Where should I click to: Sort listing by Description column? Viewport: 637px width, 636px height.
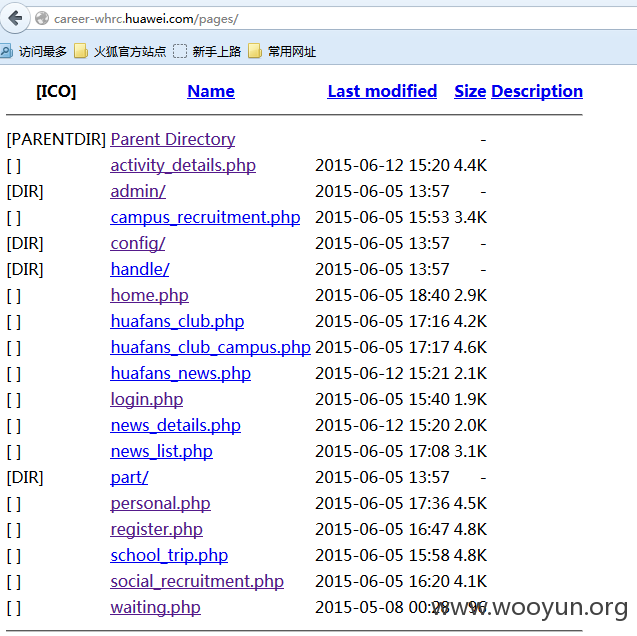(x=537, y=91)
